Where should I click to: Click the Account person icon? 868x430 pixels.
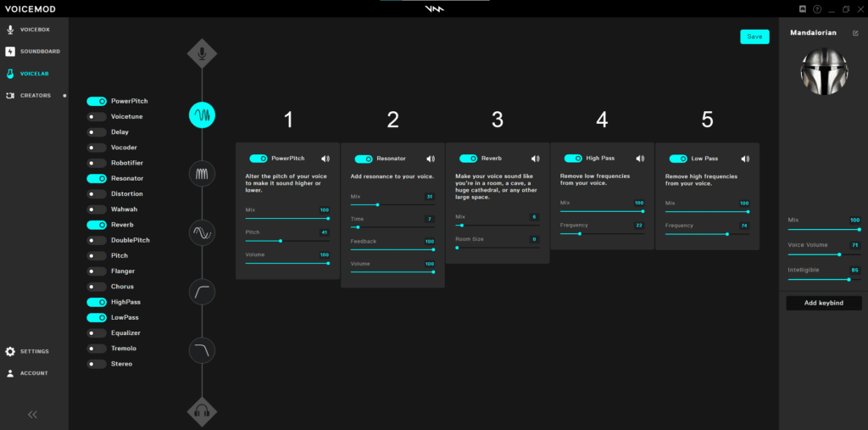10,373
